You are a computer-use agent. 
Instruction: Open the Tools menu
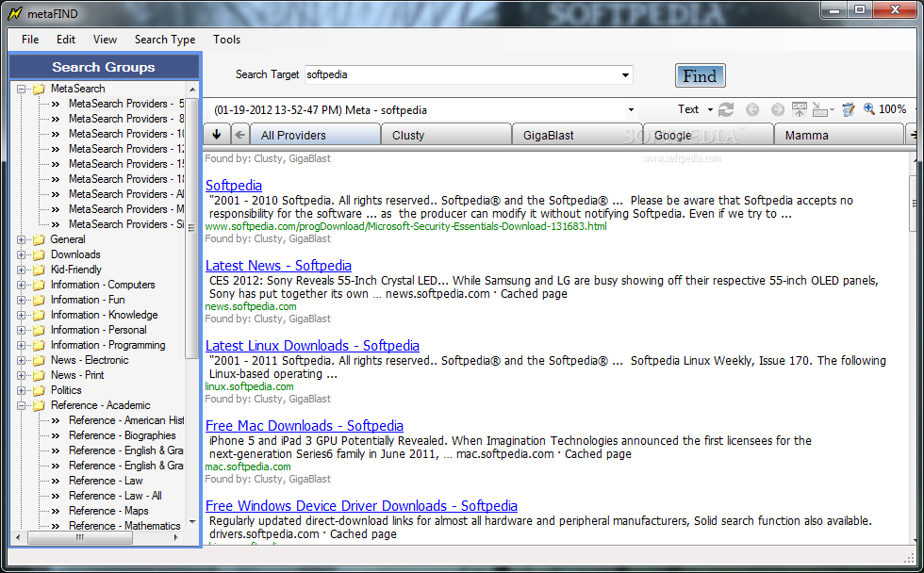[227, 40]
